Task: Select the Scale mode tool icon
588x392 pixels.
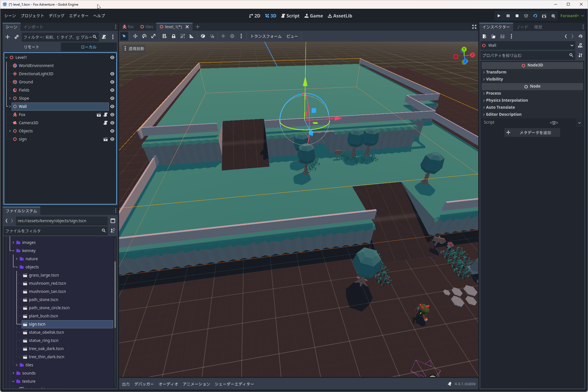Action: (153, 36)
